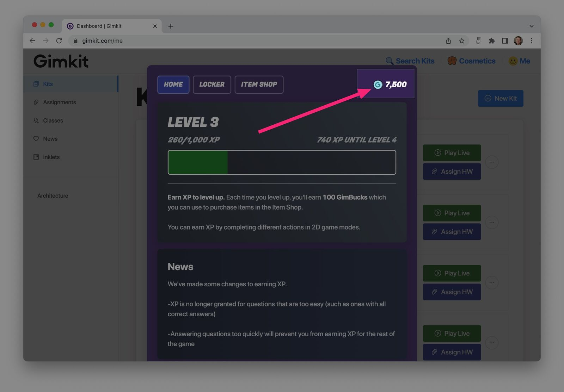Click the popup News heading

coord(180,267)
